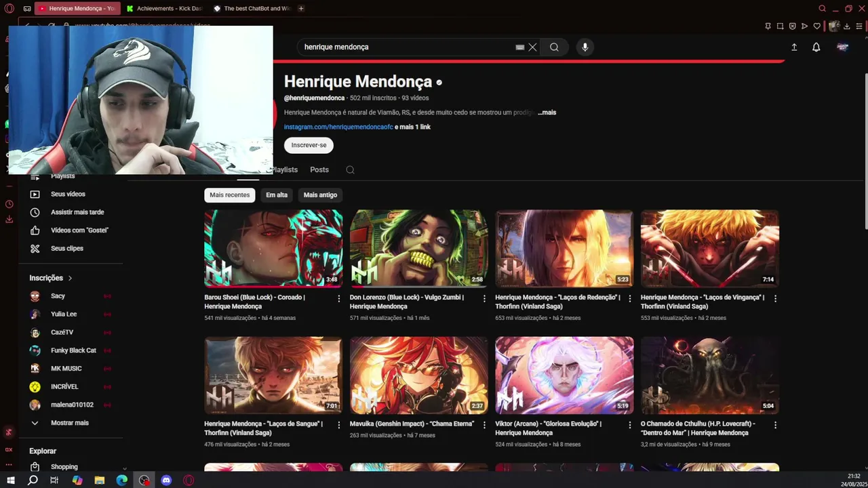Viewport: 868px width, 488px height.
Task: Open a new browser tab with plus
Action: click(301, 8)
